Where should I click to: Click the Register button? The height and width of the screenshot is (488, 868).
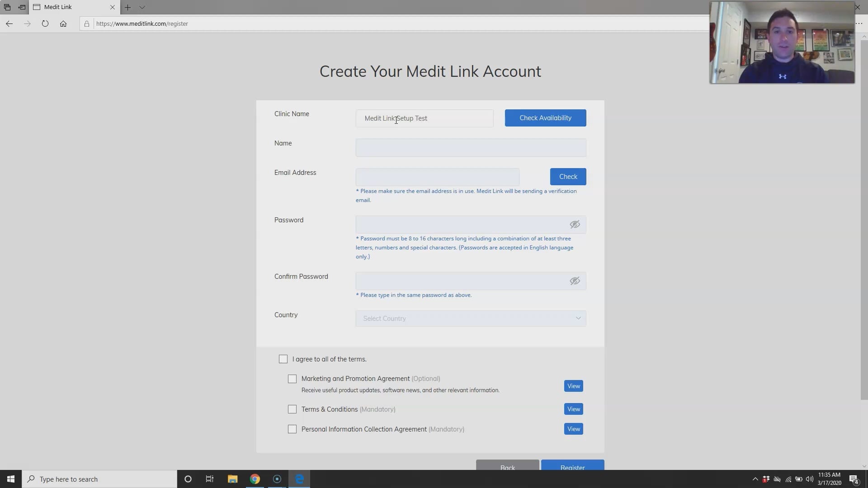coord(572,465)
